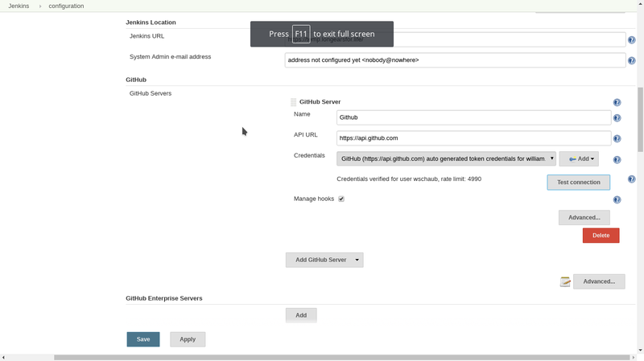Click the Jenkins Location heading

coord(151,23)
